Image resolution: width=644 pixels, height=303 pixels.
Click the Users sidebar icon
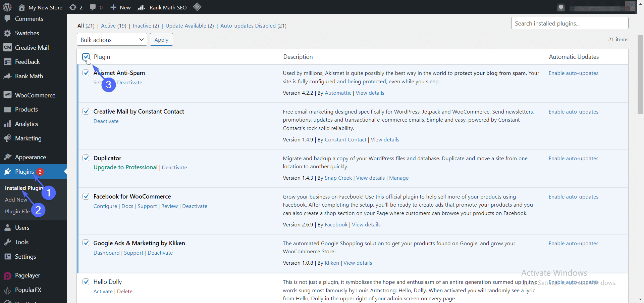point(7,228)
